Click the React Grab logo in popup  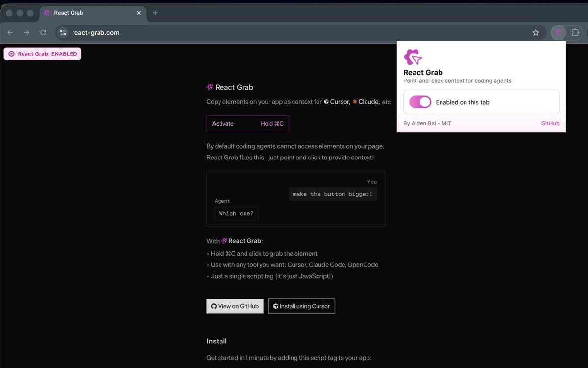coord(413,57)
